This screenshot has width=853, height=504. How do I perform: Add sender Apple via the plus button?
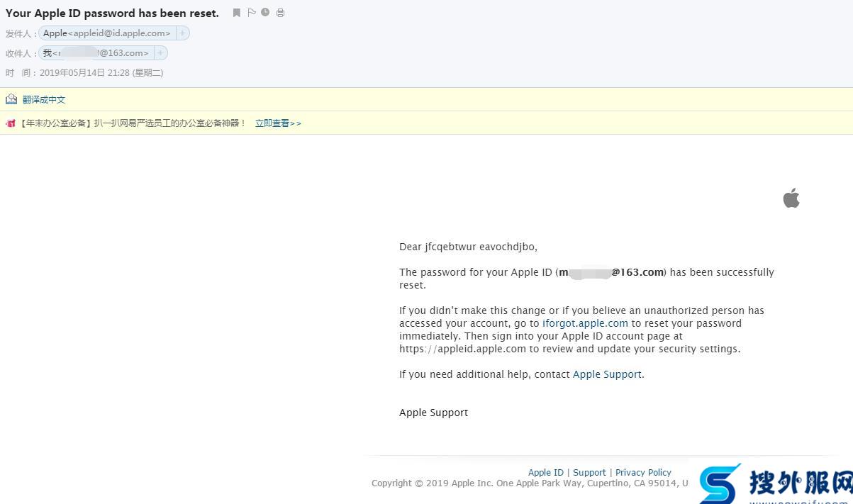(182, 33)
